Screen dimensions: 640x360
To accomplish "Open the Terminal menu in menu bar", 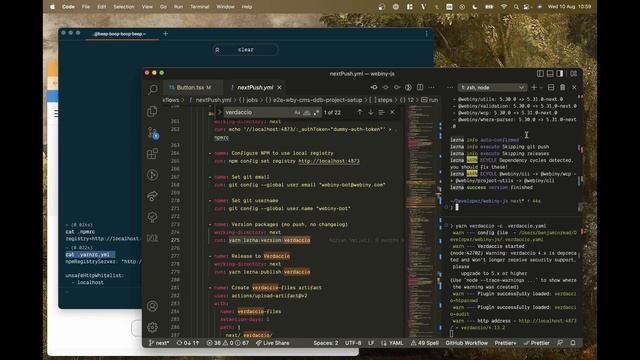I will [x=200, y=7].
